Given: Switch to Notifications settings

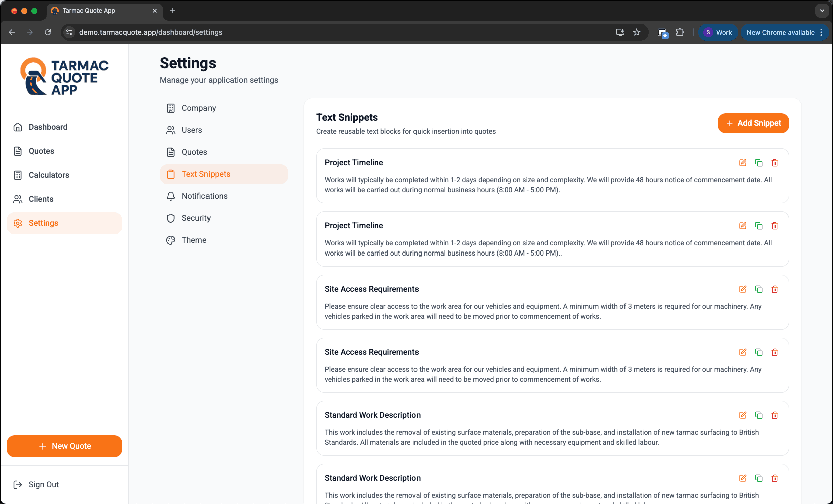Looking at the screenshot, I should click(x=204, y=196).
